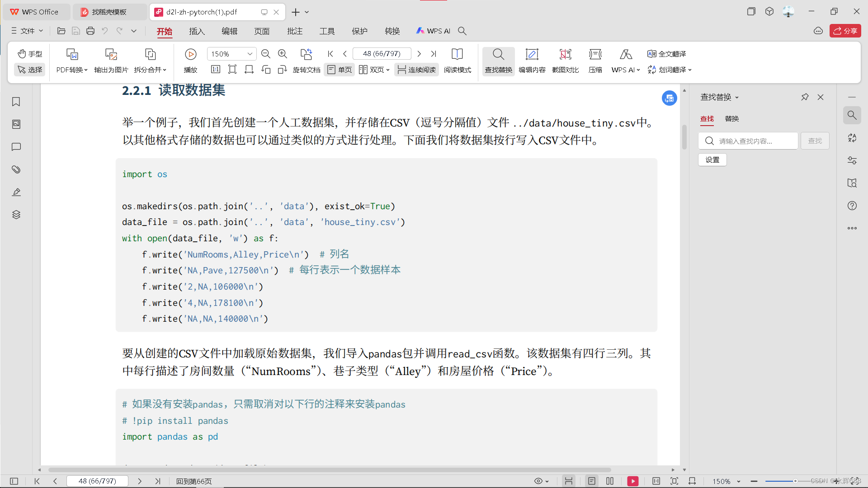Pin the Find and Replace panel
This screenshot has height=488, width=868.
805,97
